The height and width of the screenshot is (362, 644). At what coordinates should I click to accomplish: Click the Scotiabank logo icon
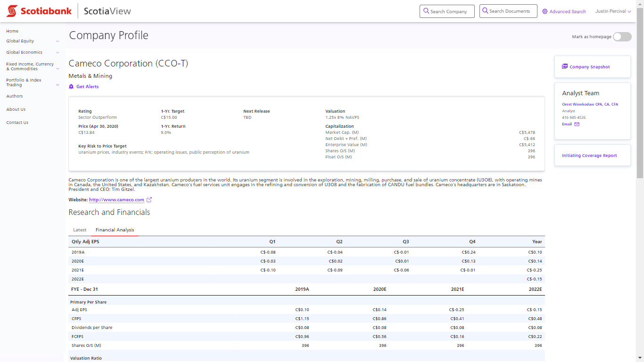(13, 10)
